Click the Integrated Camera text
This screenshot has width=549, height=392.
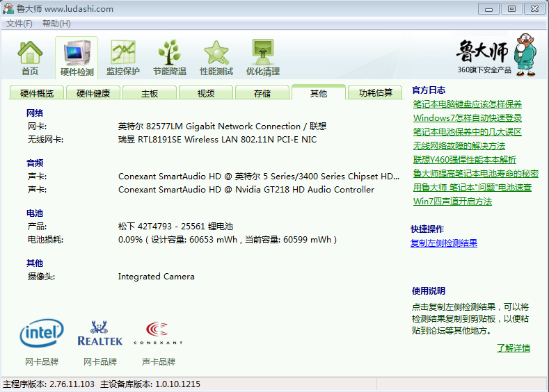(x=156, y=276)
